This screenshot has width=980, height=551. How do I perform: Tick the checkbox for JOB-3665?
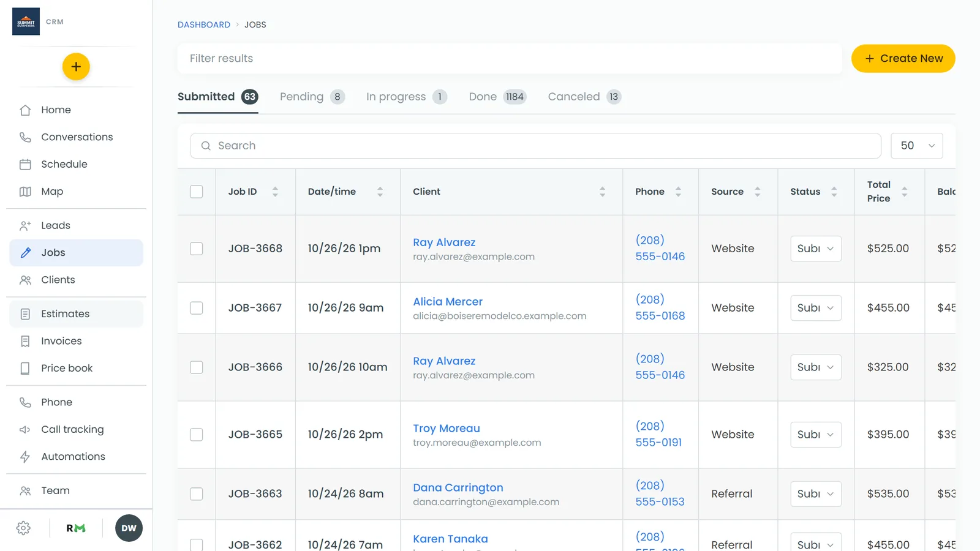pos(197,435)
